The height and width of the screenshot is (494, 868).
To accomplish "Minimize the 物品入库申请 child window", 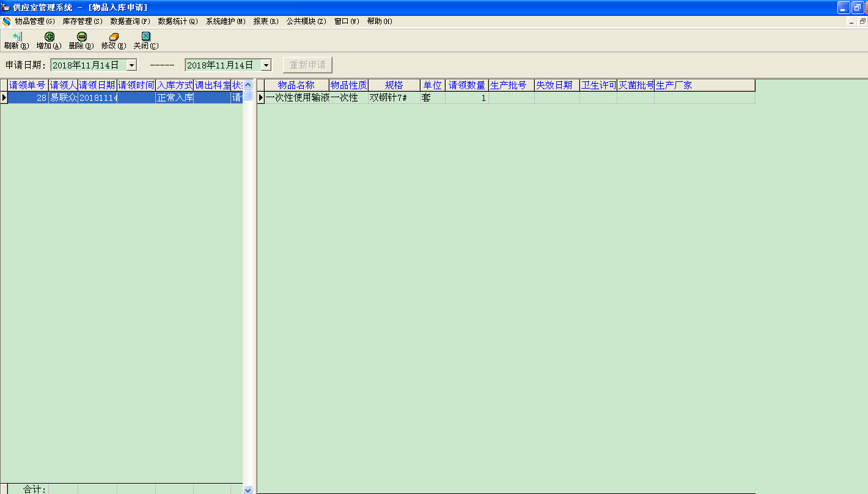I will click(x=852, y=21).
